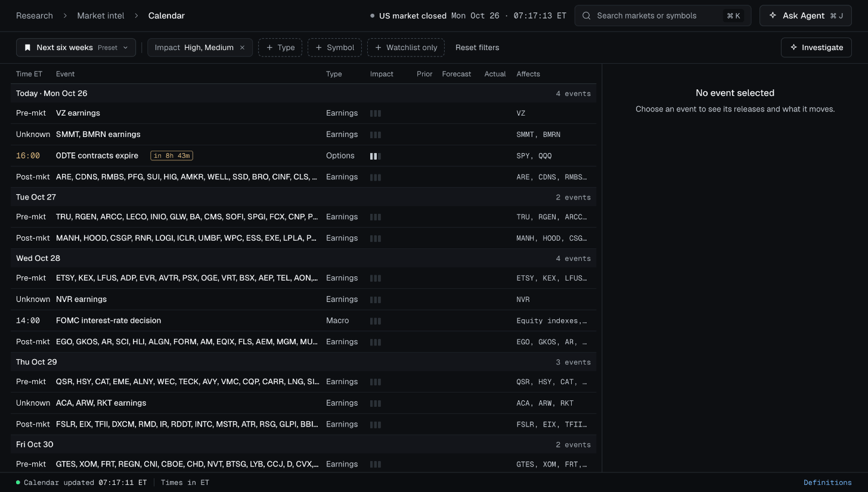Click the plus icon on Watchlist only
The height and width of the screenshot is (492, 868).
pyautogui.click(x=379, y=48)
